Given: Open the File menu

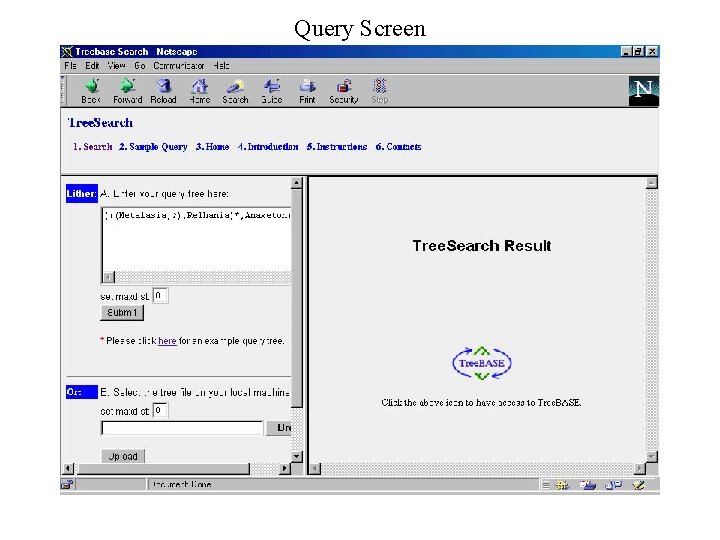Looking at the screenshot, I should point(70,66).
